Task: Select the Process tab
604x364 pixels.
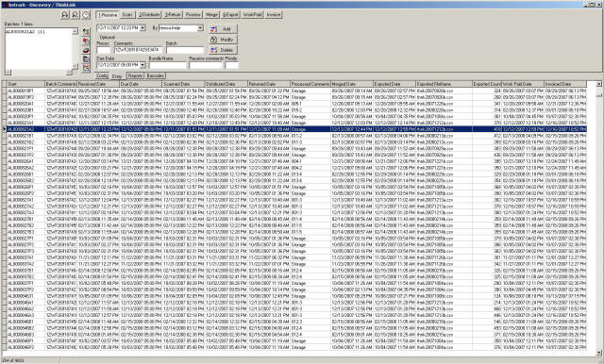Action: [193, 15]
